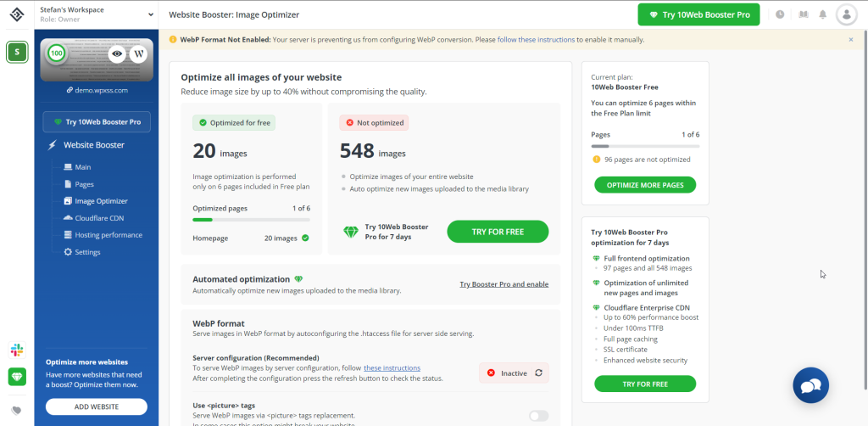Click the heart icon at the bottom left
The width and height of the screenshot is (868, 426).
coord(17,411)
